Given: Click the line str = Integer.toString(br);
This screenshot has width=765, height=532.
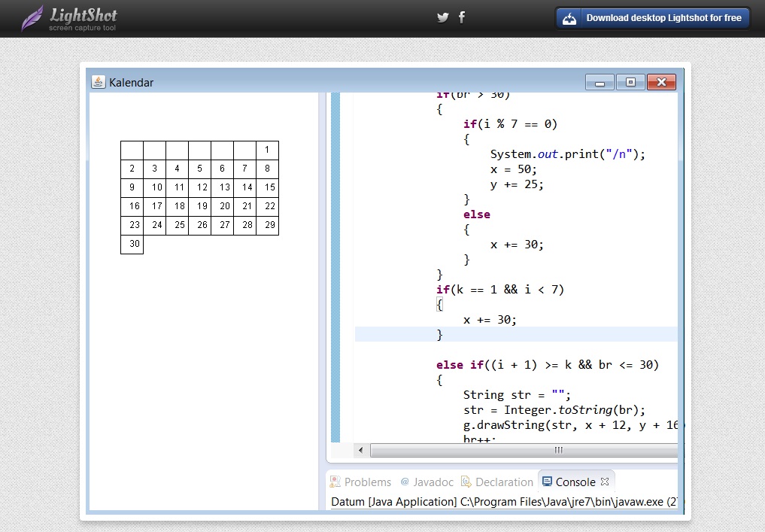Looking at the screenshot, I should coord(554,410).
